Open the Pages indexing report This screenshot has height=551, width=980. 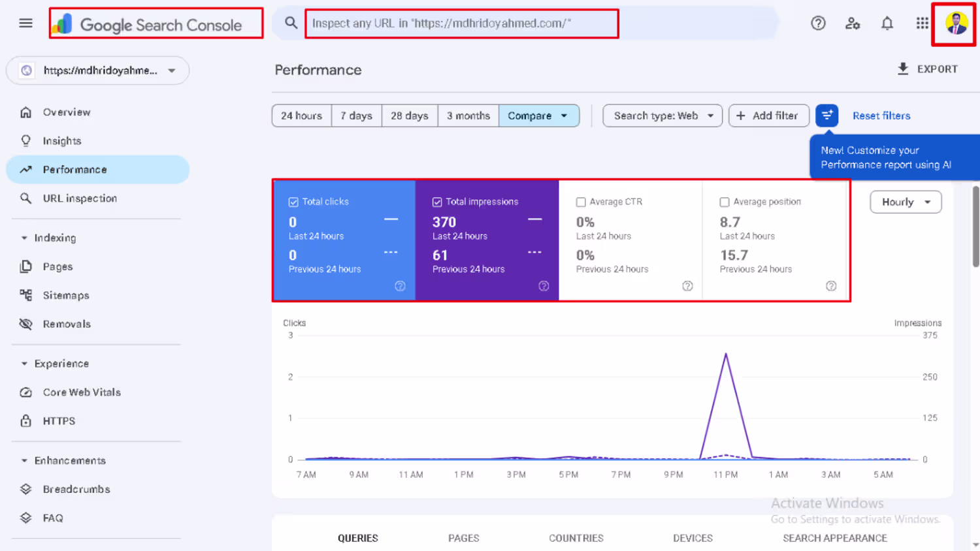click(x=98, y=266)
